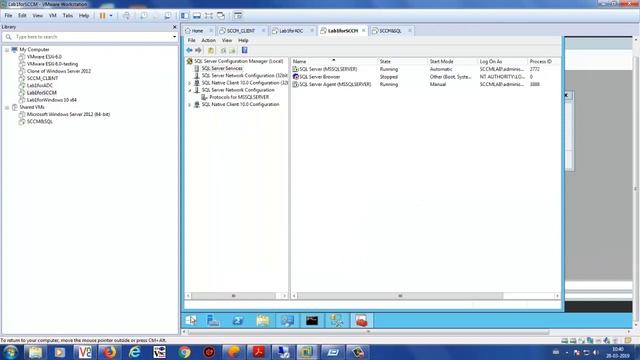Select VMware ESXi 6.0 in the library

44,57
